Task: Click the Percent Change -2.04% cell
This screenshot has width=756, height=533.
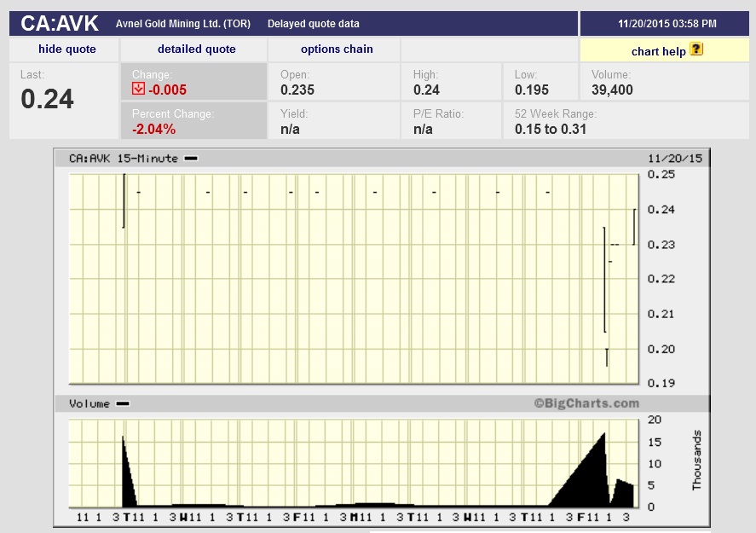Action: point(153,130)
